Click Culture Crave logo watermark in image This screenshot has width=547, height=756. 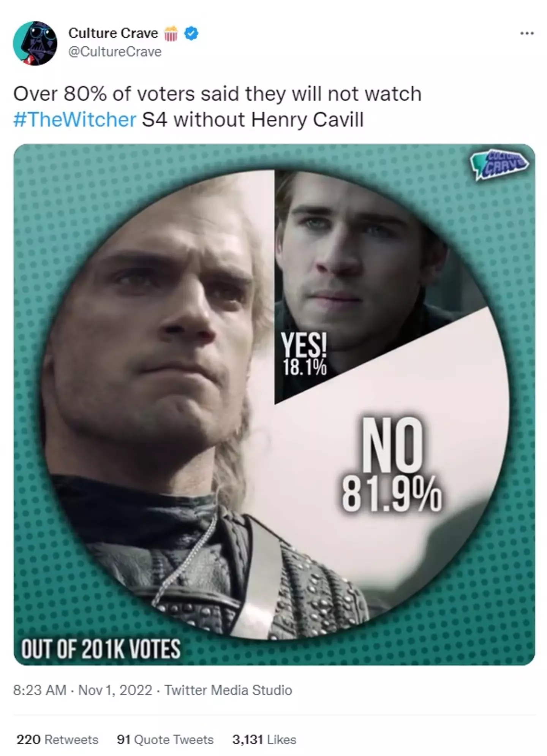coord(499,163)
